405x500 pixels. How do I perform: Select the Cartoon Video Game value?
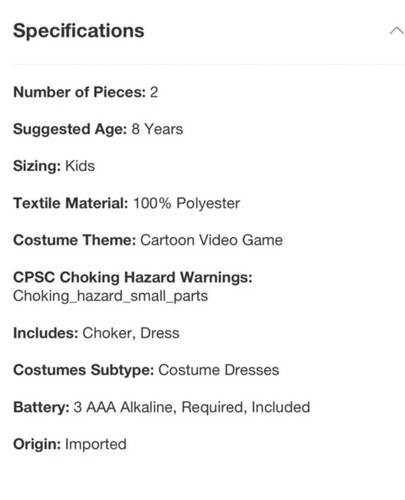click(212, 240)
